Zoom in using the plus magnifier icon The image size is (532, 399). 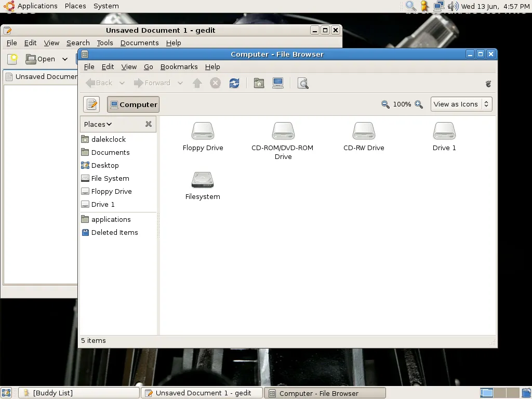click(x=419, y=104)
